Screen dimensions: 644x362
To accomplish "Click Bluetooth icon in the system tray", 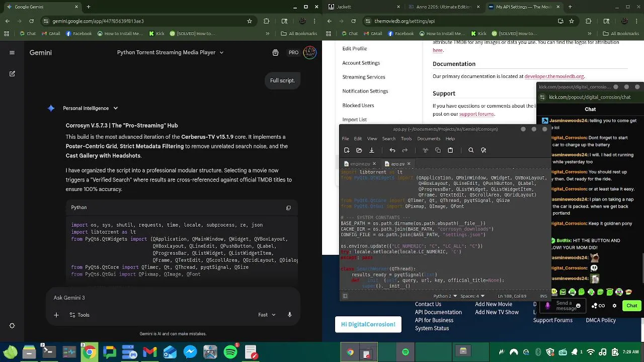I will click(538, 352).
